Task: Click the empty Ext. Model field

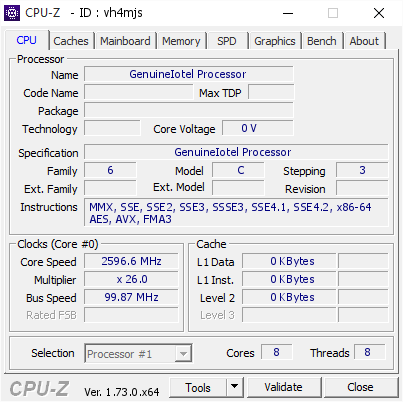Action: 238,188
